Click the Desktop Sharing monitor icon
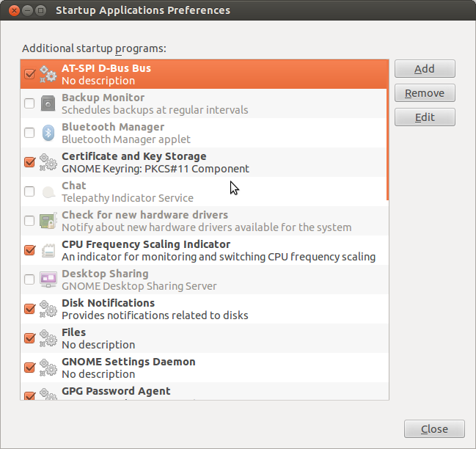The image size is (476, 449). pos(48,280)
